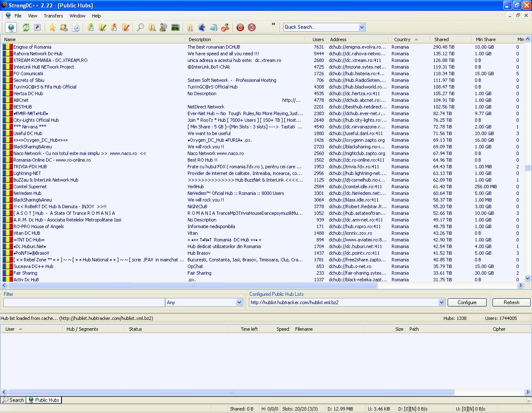Screen dimensions: 532x413
Task: Open Network Statistics green monitor icon
Action: (175, 27)
